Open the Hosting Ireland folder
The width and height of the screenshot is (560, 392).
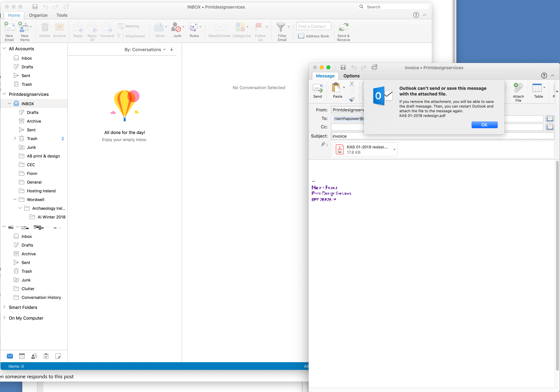(x=41, y=191)
